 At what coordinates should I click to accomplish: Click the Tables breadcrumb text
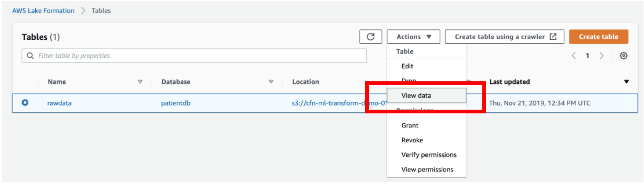coord(101,10)
